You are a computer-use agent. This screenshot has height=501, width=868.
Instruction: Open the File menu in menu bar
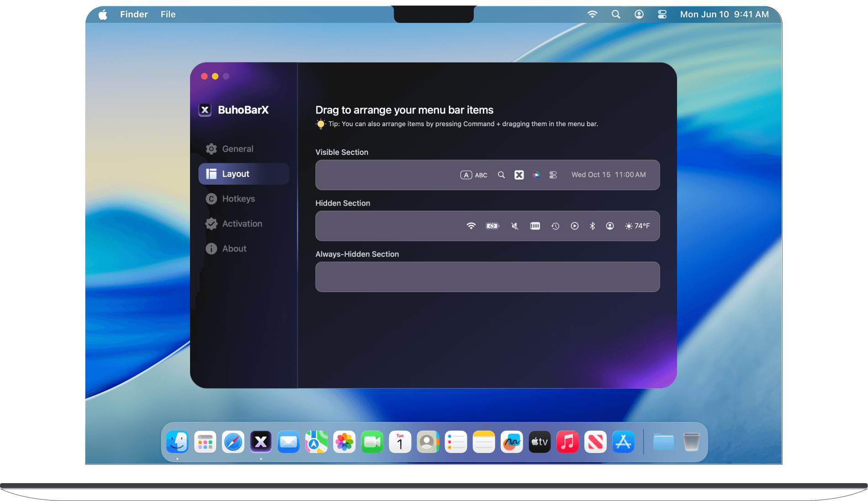coord(168,14)
